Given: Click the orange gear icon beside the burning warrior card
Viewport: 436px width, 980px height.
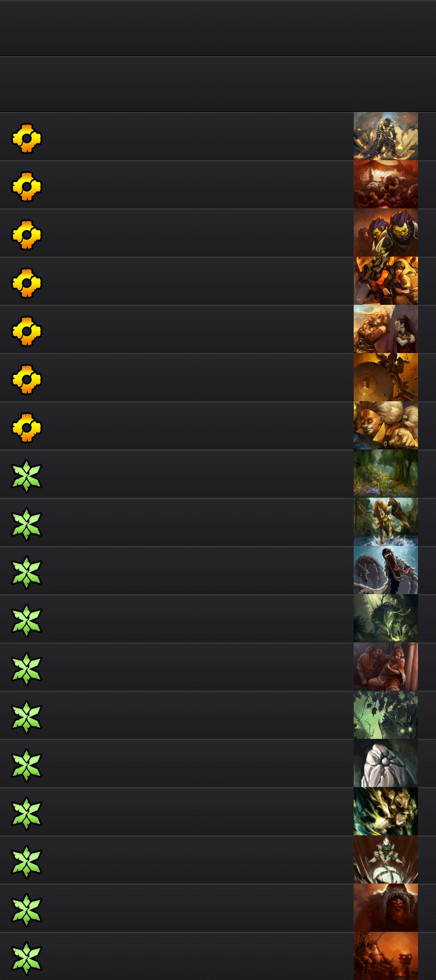Looking at the screenshot, I should [26, 137].
